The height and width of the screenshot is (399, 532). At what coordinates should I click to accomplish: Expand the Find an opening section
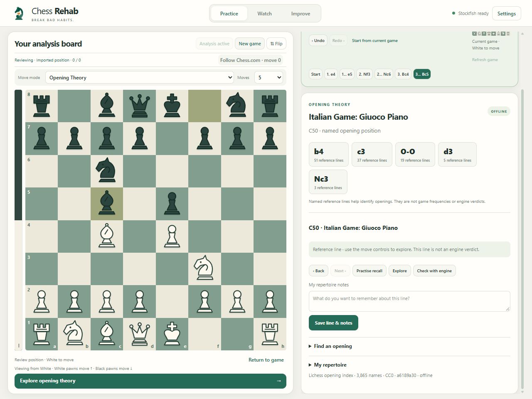pyautogui.click(x=330, y=346)
